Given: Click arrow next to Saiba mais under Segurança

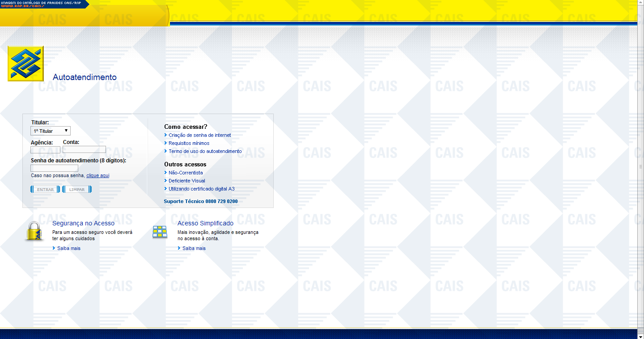Looking at the screenshot, I should [54, 248].
